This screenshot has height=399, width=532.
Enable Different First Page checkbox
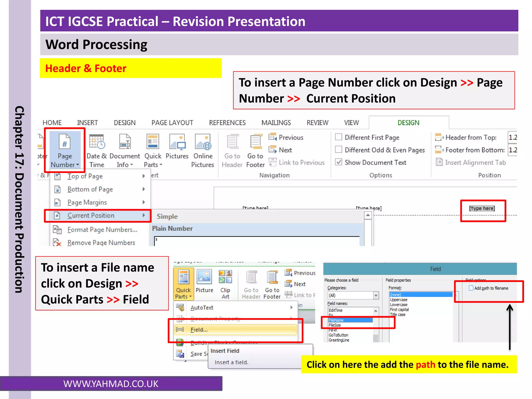coord(338,137)
